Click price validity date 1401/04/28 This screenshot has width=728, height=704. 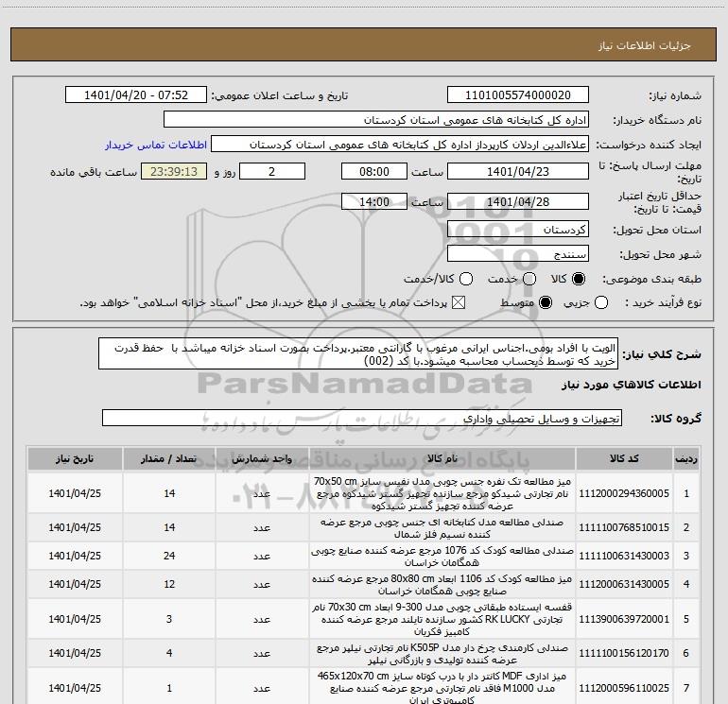pyautogui.click(x=518, y=201)
